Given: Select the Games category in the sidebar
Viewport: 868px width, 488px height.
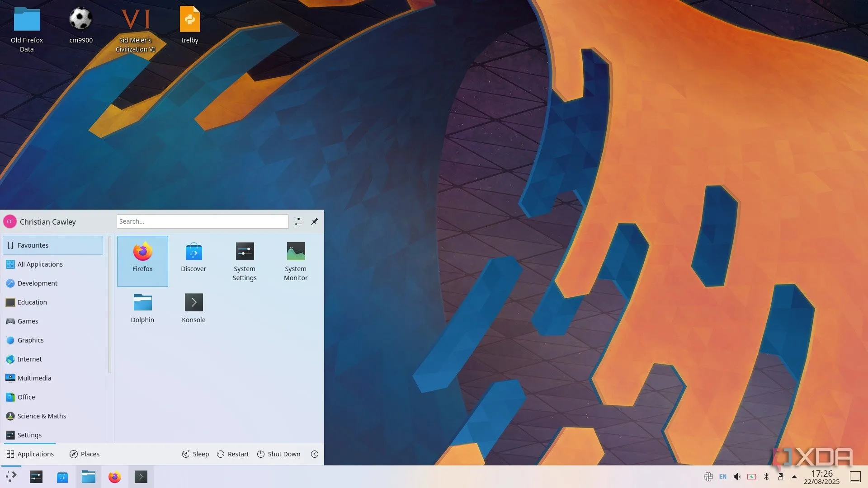Looking at the screenshot, I should pos(27,321).
